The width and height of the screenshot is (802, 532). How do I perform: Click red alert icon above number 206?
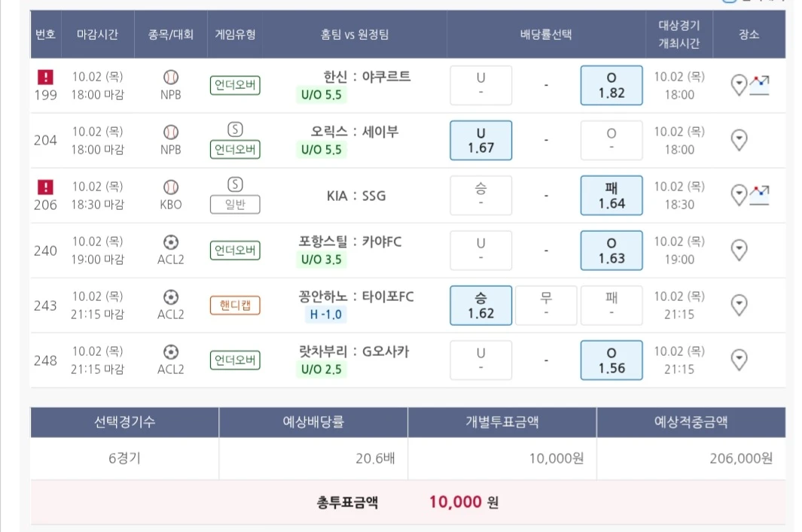(x=46, y=187)
